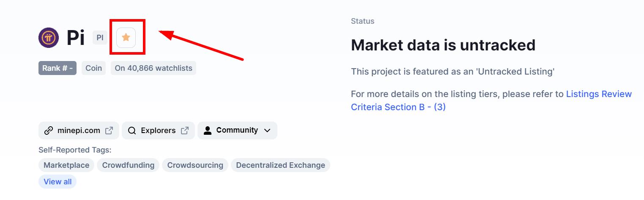
Task: Expand tags with View all
Action: (58, 182)
